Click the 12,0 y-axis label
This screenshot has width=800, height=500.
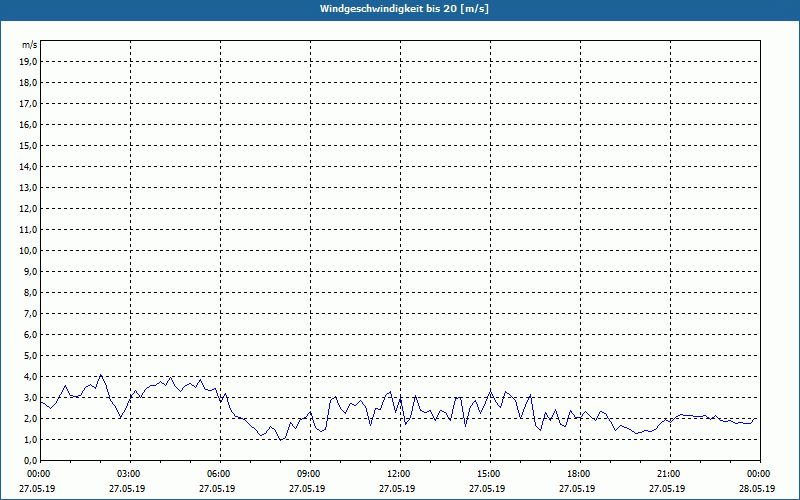(28, 208)
